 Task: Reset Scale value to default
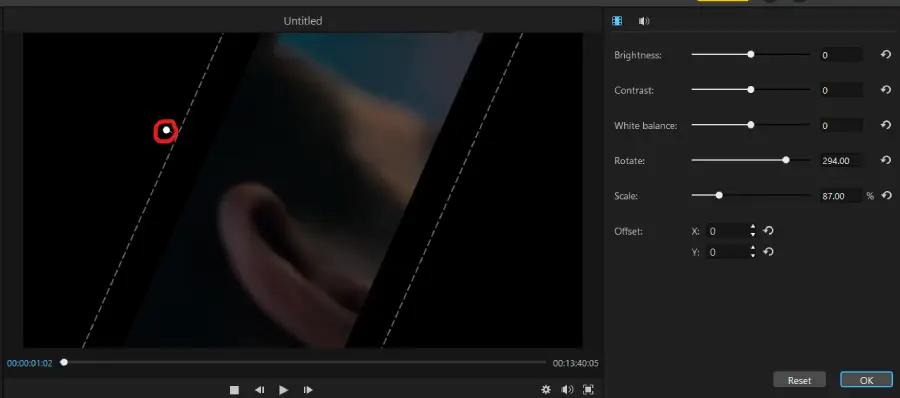pyautogui.click(x=887, y=196)
